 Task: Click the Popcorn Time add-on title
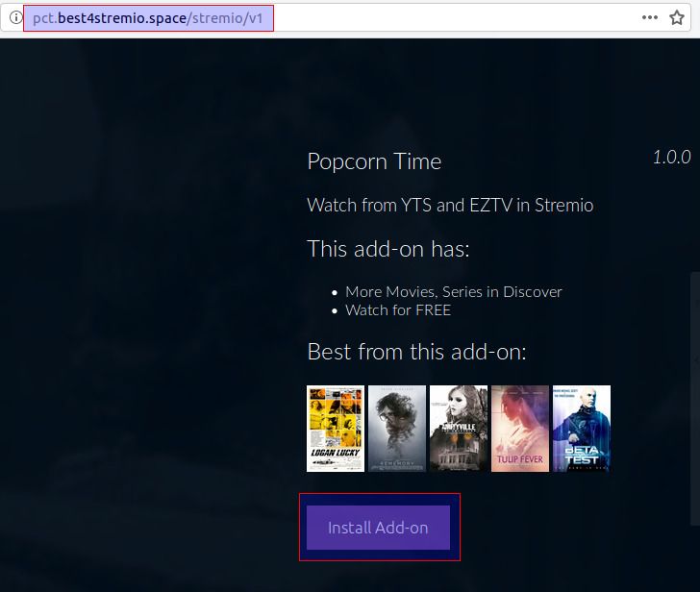click(x=374, y=161)
